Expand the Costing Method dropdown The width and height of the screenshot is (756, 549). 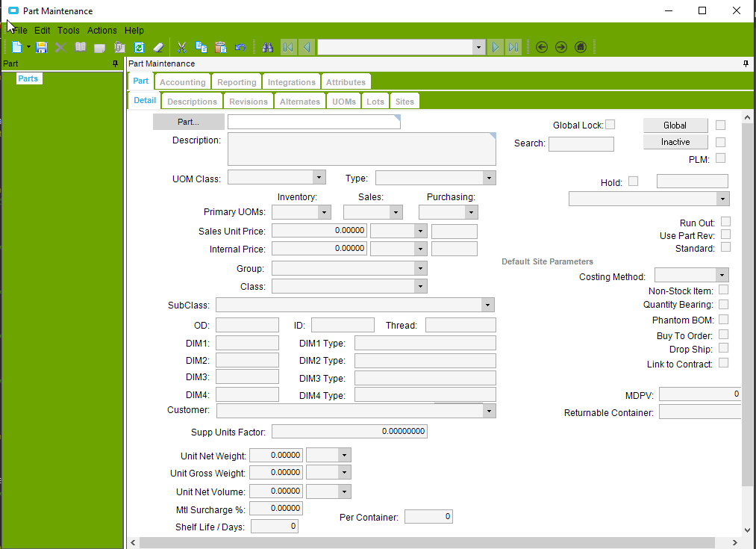pyautogui.click(x=721, y=276)
